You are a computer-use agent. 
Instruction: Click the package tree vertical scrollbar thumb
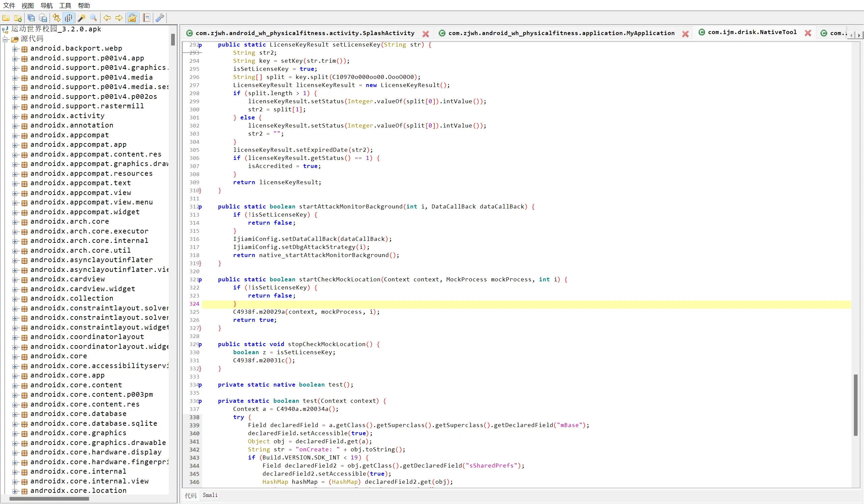coord(173,40)
